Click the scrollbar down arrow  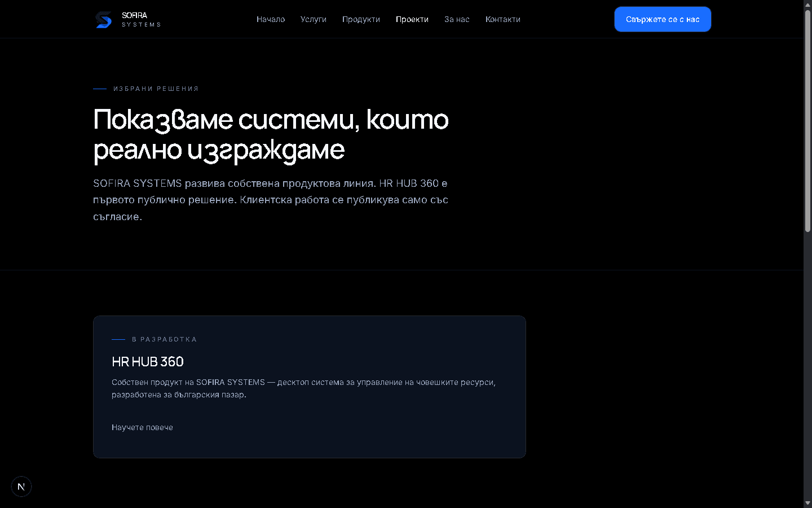pos(807,503)
